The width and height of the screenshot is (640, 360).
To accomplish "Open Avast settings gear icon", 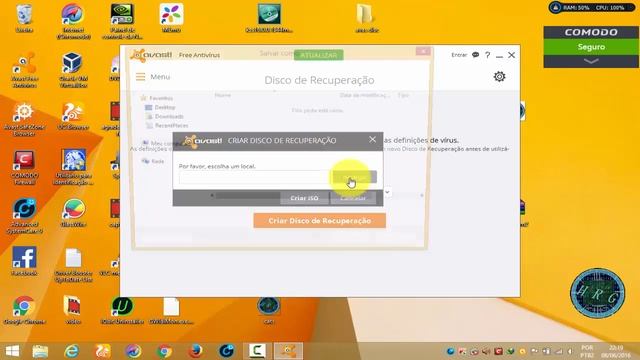I will (499, 76).
